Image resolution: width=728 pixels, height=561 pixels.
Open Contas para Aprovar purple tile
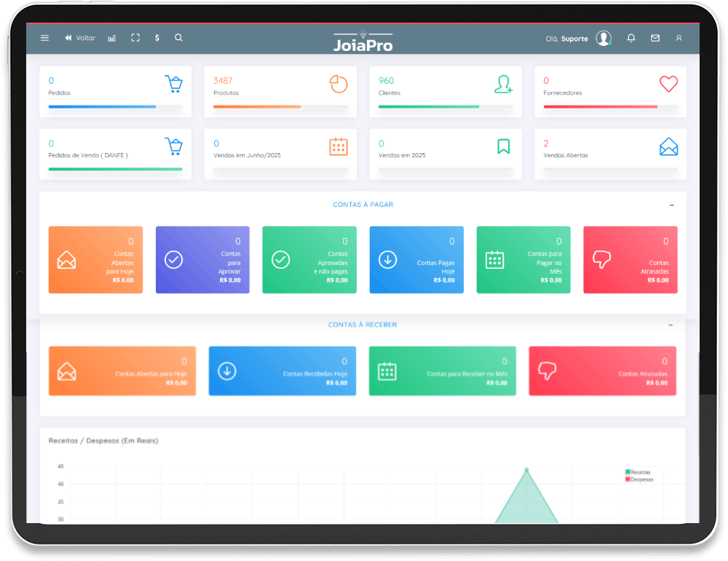(x=202, y=260)
